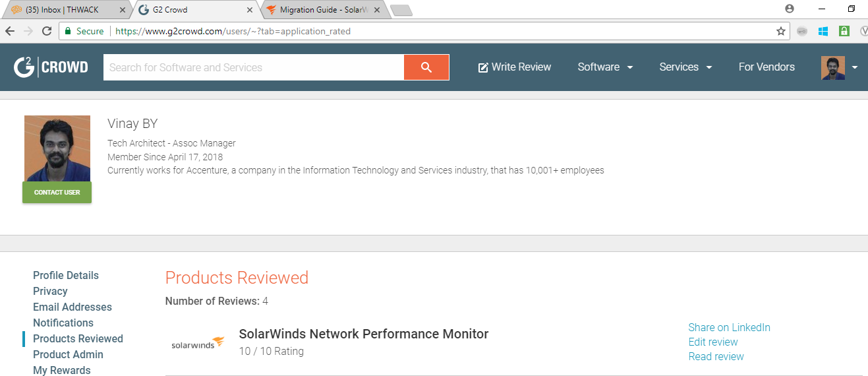Click the Windows extension icon in toolbar
The width and height of the screenshot is (868, 376).
(823, 31)
